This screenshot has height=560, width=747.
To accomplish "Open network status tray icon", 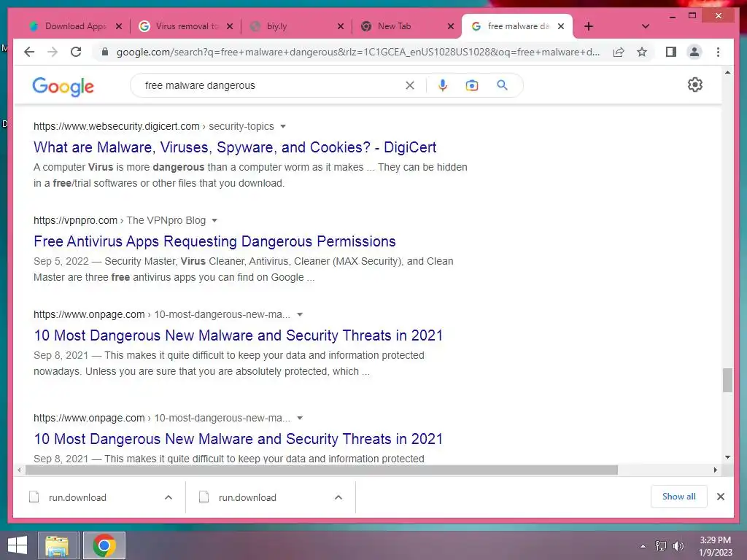I will (661, 546).
